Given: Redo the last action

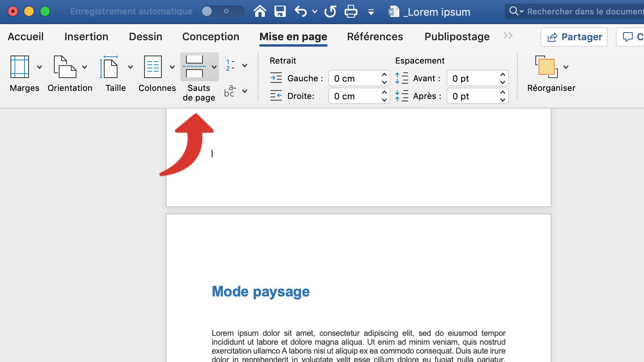Looking at the screenshot, I should point(330,11).
